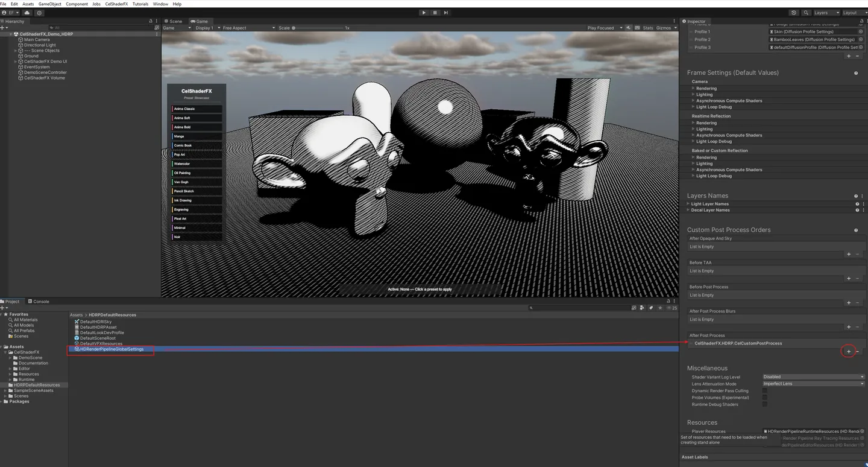Apply the Watercolor preset button
The width and height of the screenshot is (868, 467).
(x=197, y=164)
